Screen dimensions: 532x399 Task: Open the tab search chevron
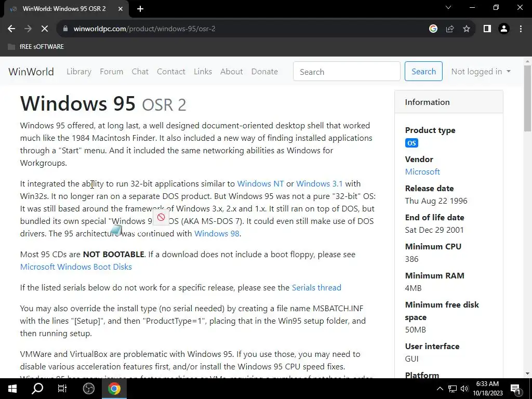point(448,7)
